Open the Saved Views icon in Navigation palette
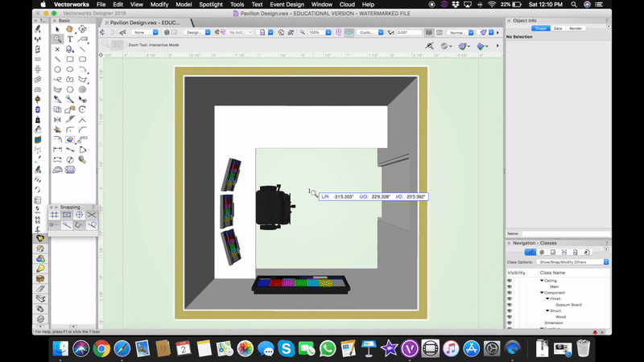This screenshot has width=644, height=362. (576, 253)
